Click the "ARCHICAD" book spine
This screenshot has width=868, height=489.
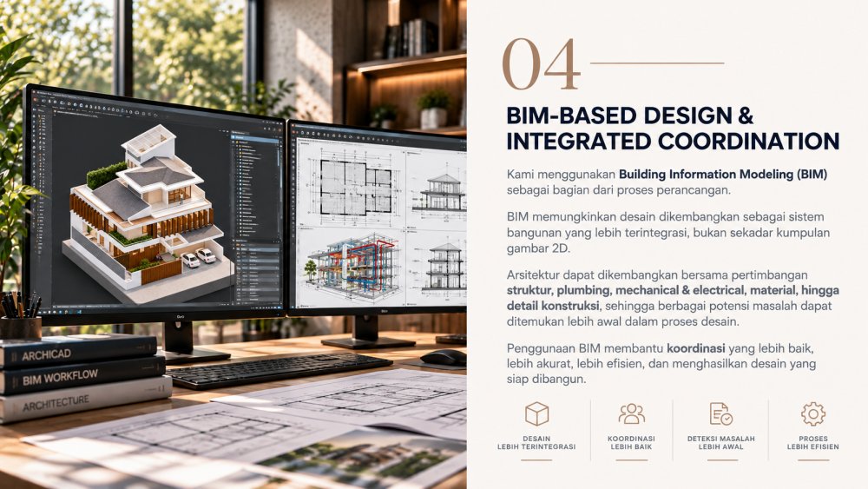77,353
